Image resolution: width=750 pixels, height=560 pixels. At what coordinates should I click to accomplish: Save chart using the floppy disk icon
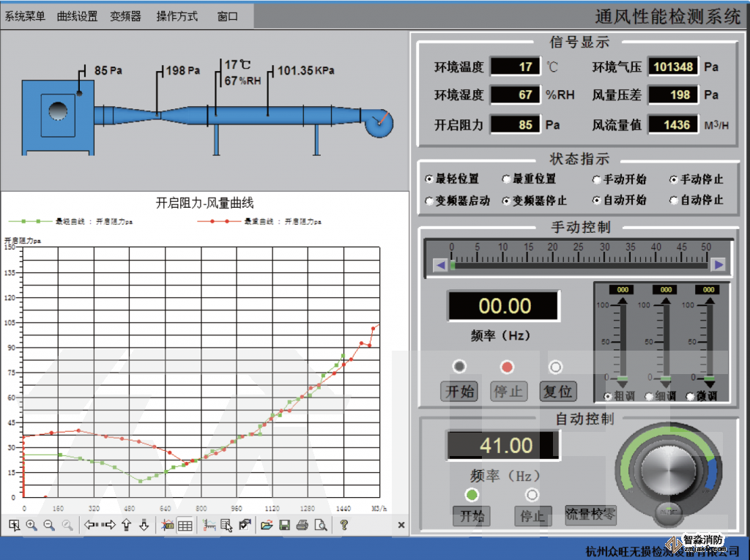click(284, 525)
